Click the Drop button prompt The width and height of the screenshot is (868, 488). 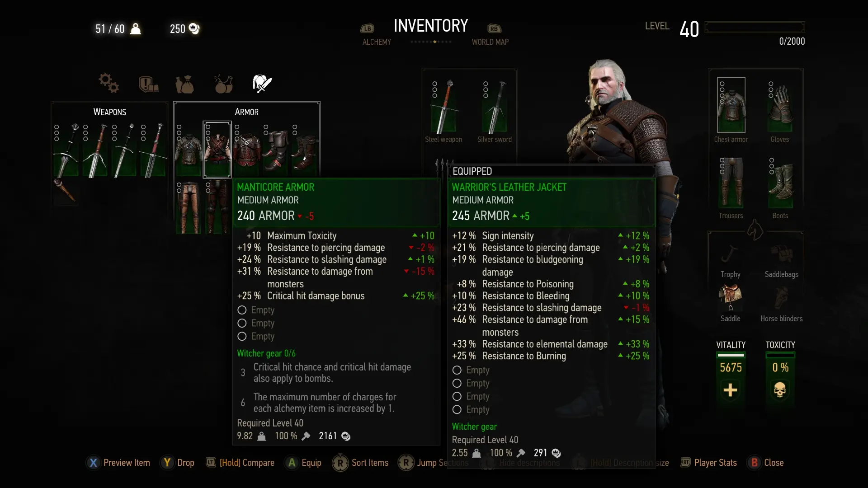click(x=177, y=463)
